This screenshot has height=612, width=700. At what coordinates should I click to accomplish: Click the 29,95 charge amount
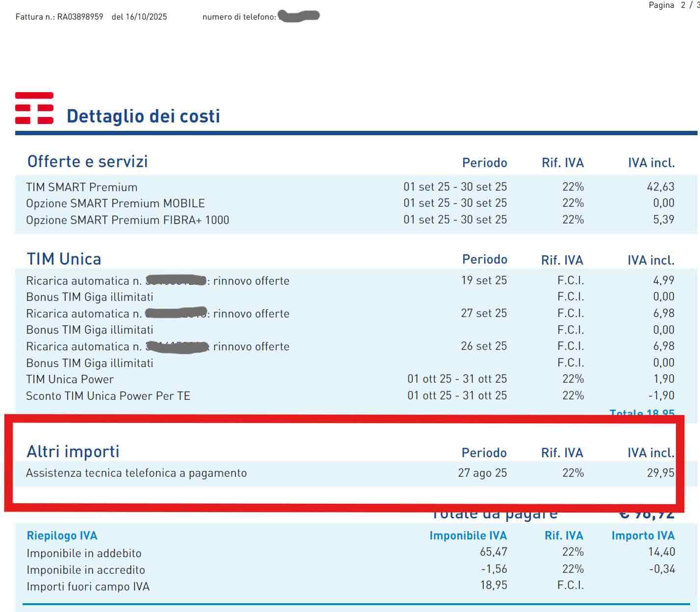coord(660,473)
